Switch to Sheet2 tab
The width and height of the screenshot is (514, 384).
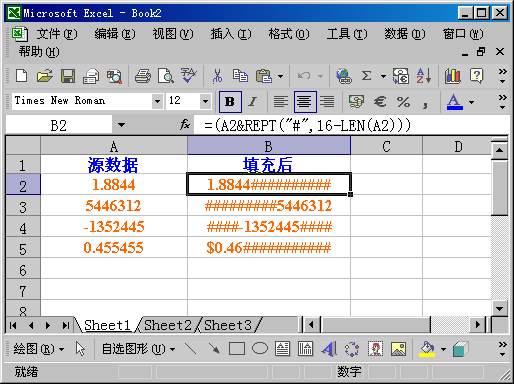tap(168, 325)
